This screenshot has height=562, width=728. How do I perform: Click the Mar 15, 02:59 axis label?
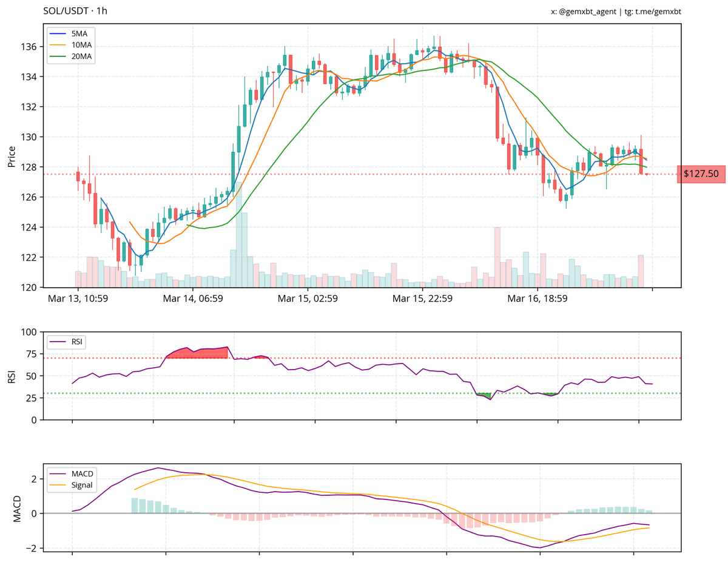tap(308, 299)
